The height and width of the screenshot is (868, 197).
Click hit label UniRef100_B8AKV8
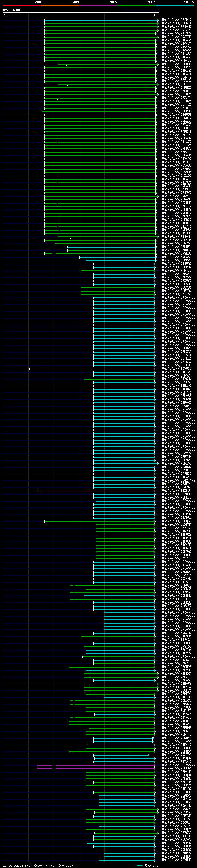click(x=177, y=795)
